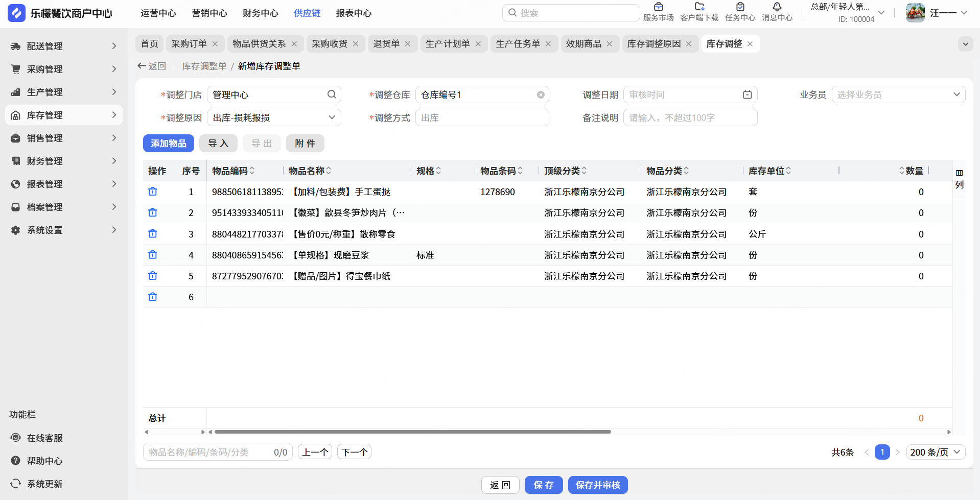Toggle sort order for 库存单位 column
The image size is (980, 500).
coord(788,171)
